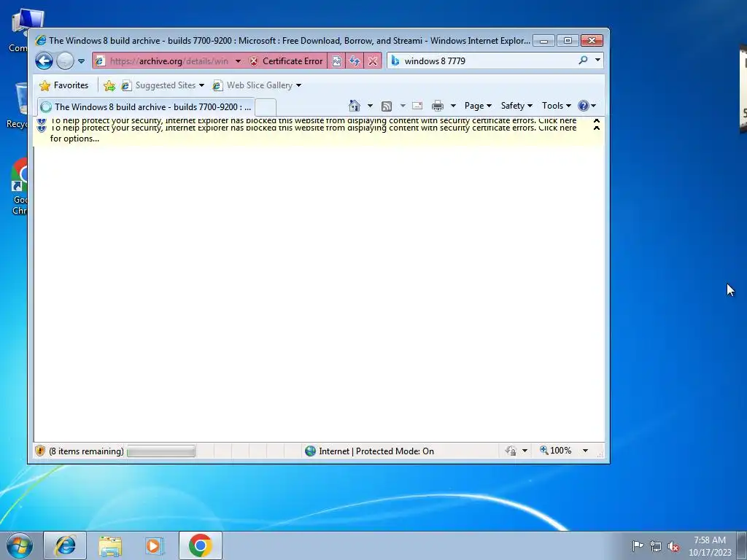Screen dimensions: 747x560
Task: Click the Home icon in command bar
Action: pyautogui.click(x=355, y=106)
